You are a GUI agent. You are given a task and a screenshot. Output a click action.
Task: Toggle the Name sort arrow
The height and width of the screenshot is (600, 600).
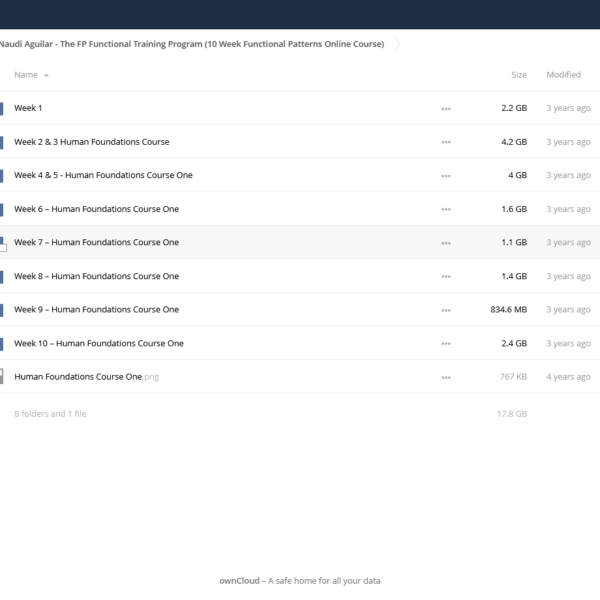46,75
